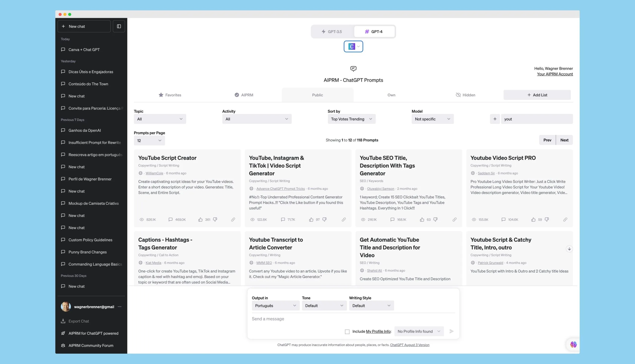This screenshot has width=635, height=364.
Task: Click the AIPRM chat bubble logo icon
Action: [x=353, y=68]
